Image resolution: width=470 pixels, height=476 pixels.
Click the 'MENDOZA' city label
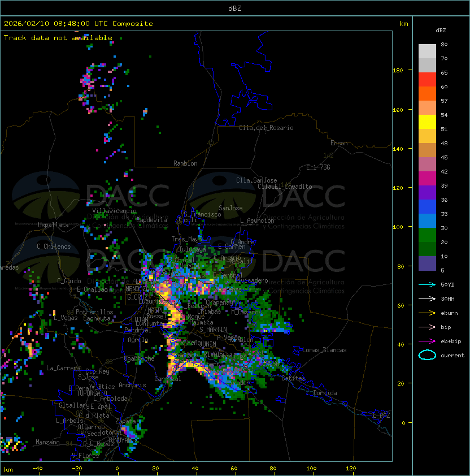137,289
